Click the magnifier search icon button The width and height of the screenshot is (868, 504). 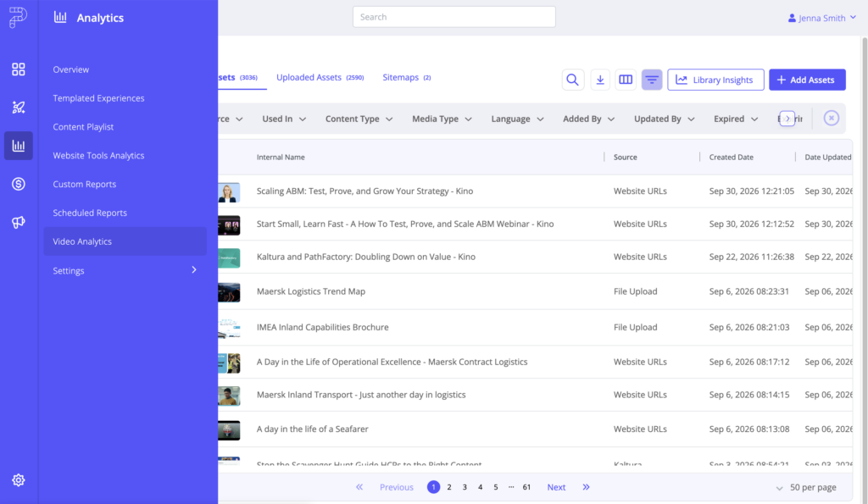point(573,80)
